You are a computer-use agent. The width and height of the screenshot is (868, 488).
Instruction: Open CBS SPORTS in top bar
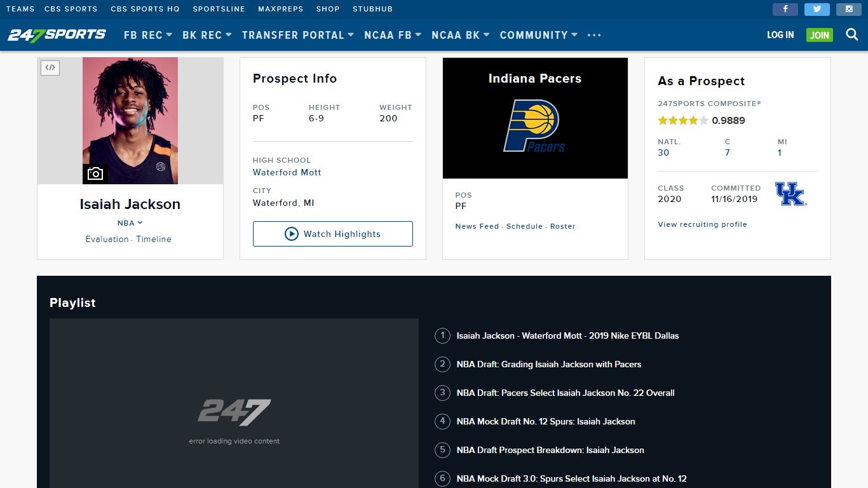71,9
